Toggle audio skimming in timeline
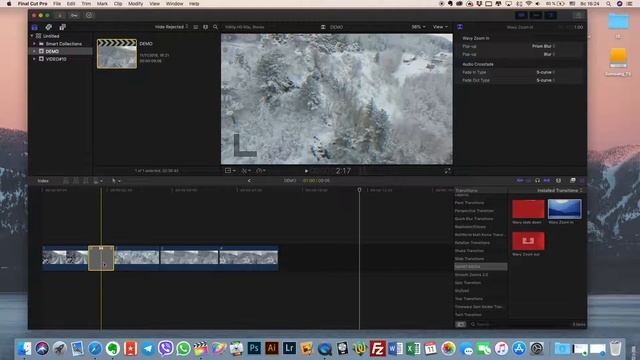The height and width of the screenshot is (360, 640). pos(528,180)
